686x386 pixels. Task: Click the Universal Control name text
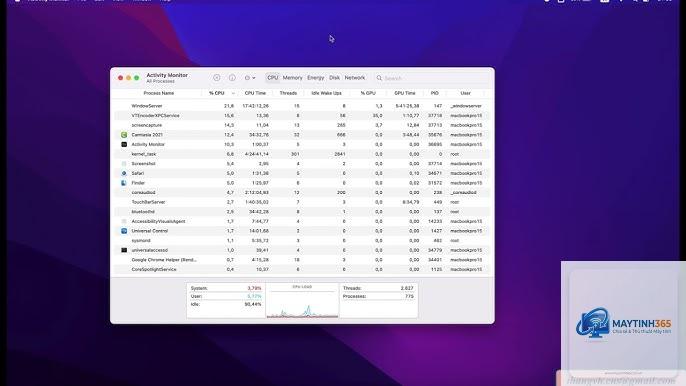(150, 231)
